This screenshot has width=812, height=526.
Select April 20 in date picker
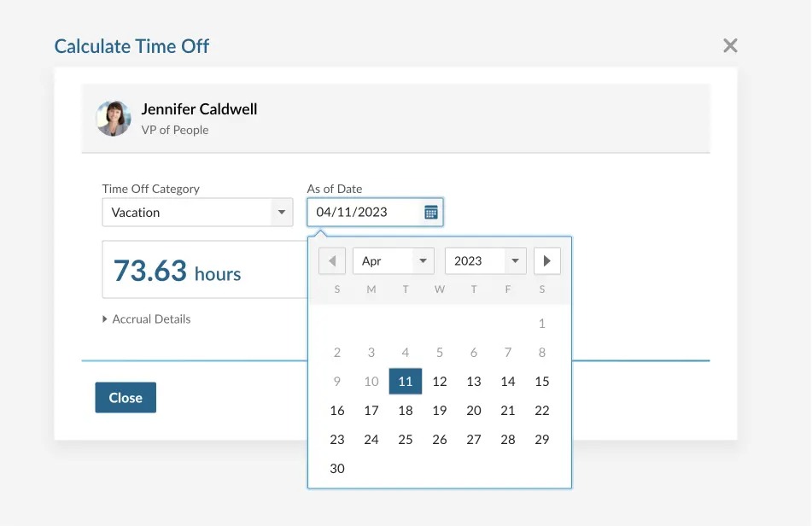coord(474,411)
